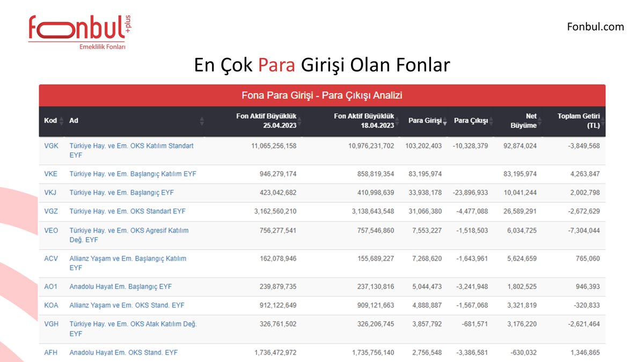644x362 pixels.
Task: Select para çıkışı value -681,571
Action: [x=475, y=324]
